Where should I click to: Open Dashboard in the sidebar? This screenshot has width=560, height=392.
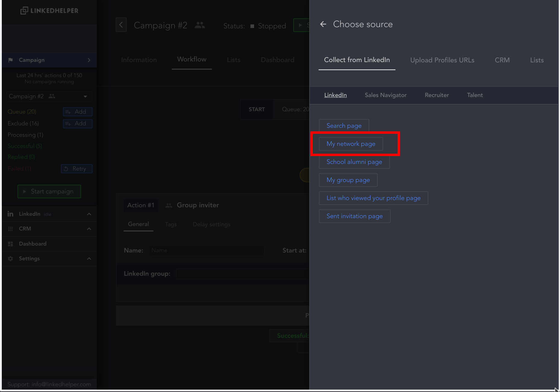coord(33,244)
